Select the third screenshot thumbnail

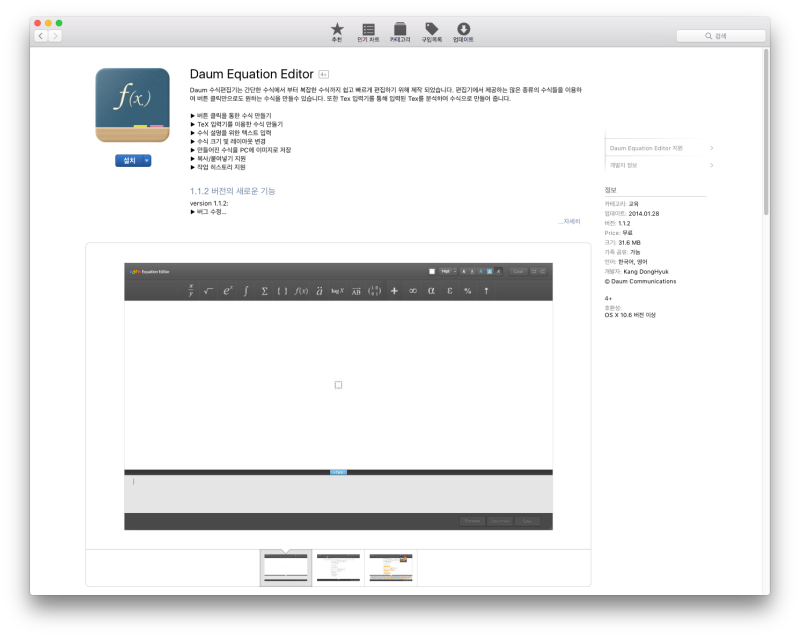[x=391, y=568]
